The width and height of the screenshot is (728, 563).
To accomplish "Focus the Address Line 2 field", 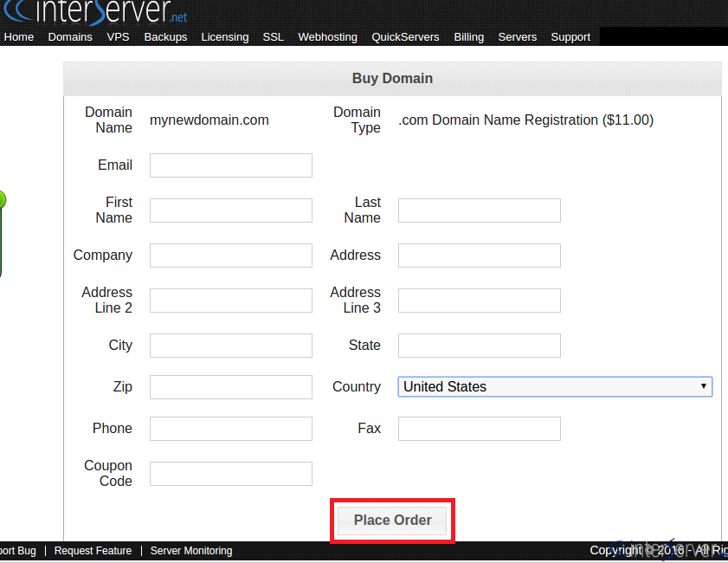I will (x=231, y=301).
